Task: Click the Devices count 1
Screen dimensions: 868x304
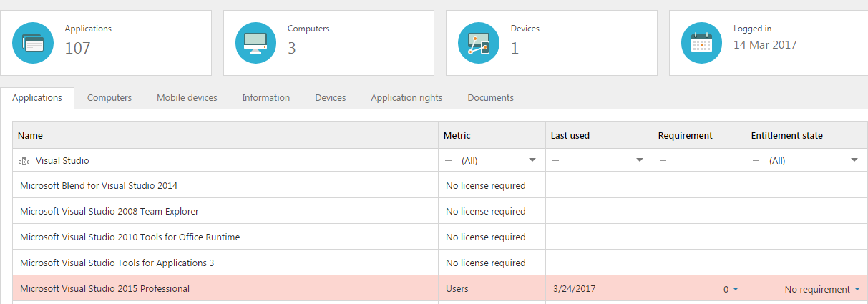Action: (x=515, y=49)
